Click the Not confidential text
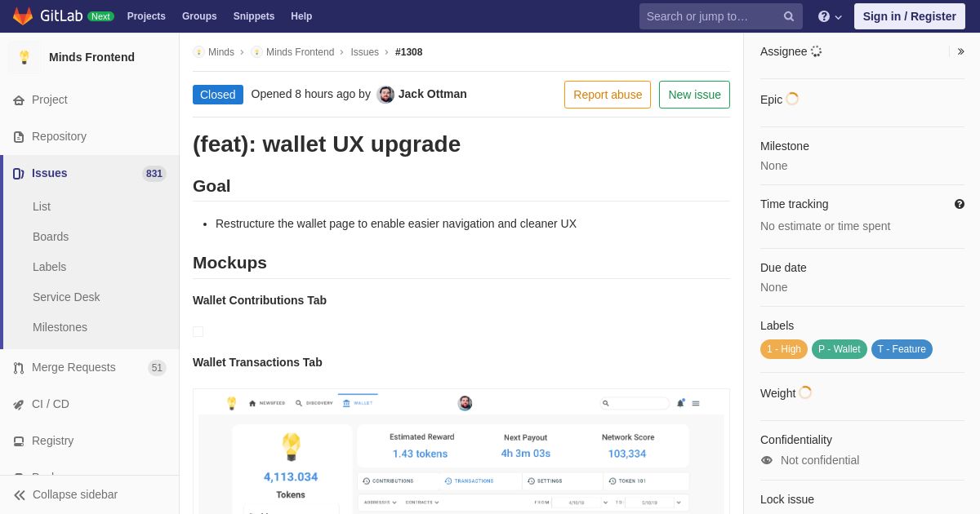This screenshot has height=514, width=980. tap(820, 460)
